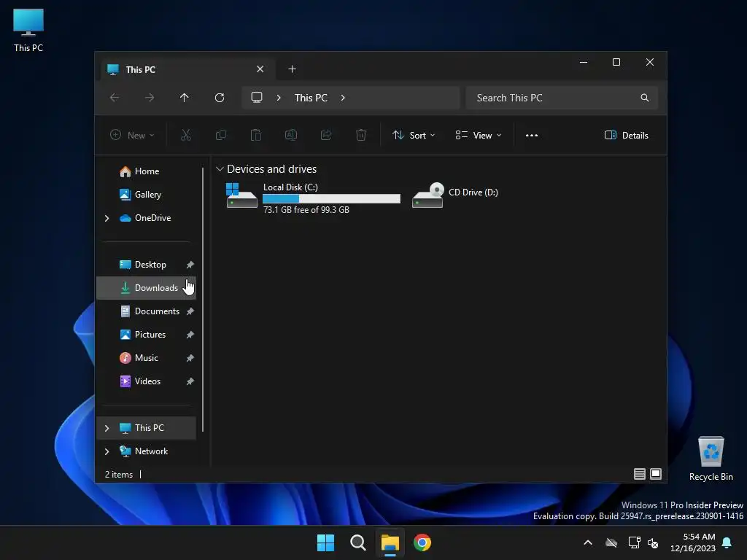Click the Share icon in toolbar

coord(326,135)
